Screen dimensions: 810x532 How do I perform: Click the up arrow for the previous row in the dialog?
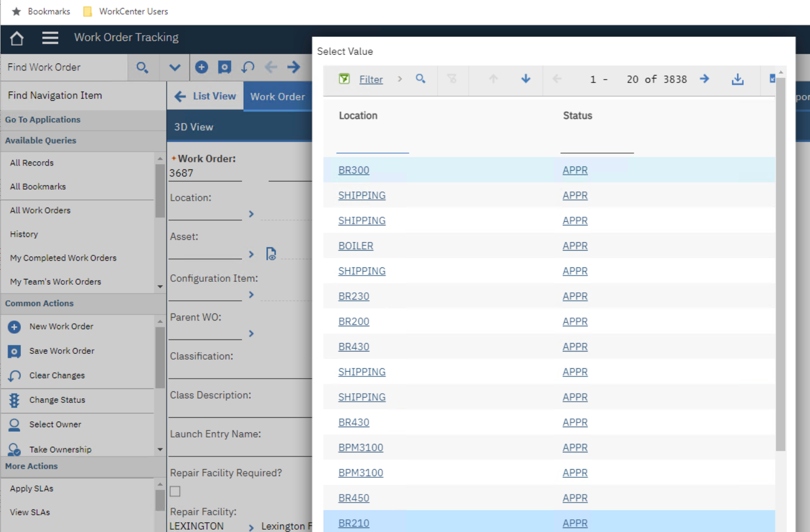pyautogui.click(x=493, y=79)
